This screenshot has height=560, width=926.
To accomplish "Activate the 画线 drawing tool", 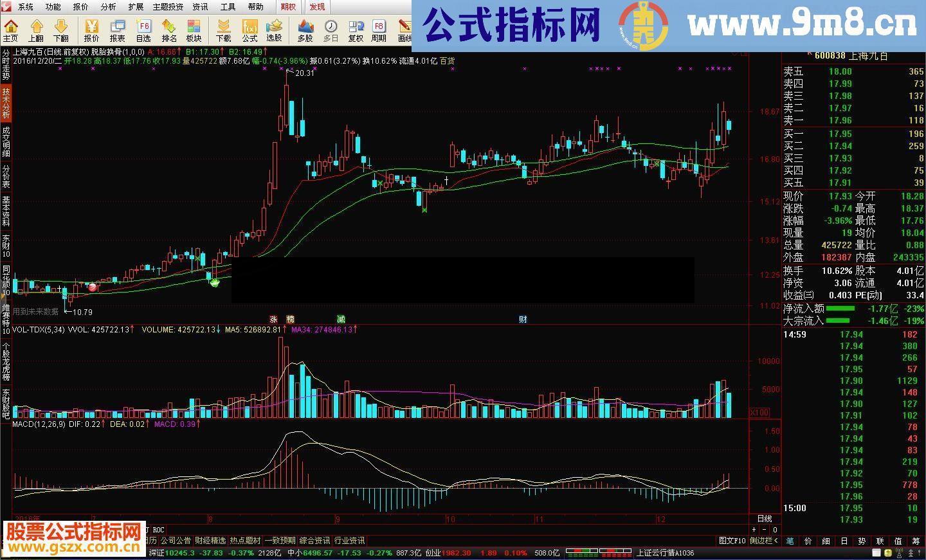I will [403, 28].
